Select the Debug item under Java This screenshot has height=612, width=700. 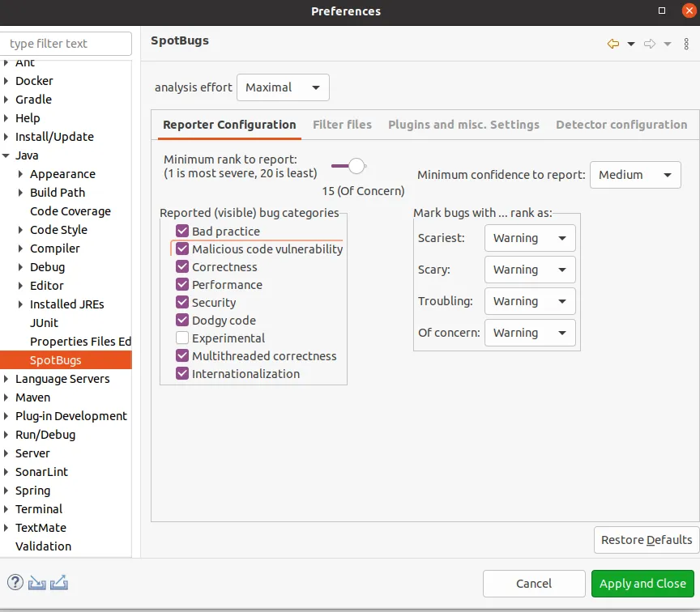pos(47,267)
